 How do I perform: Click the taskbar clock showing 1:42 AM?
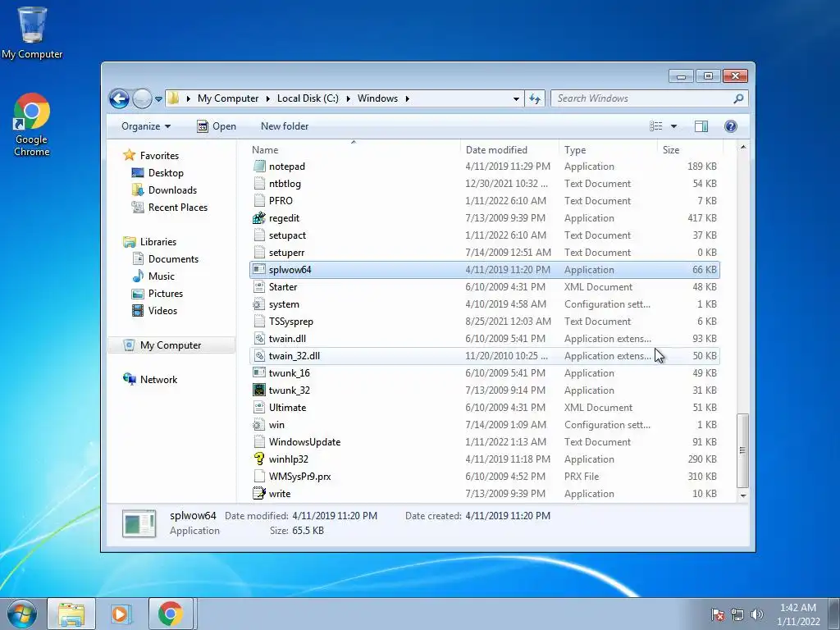pos(797,614)
